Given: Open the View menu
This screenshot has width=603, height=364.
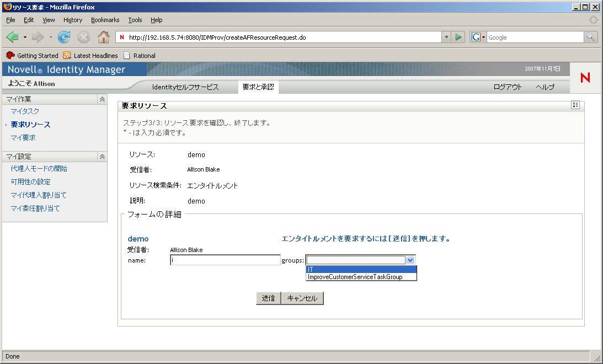Looking at the screenshot, I should coord(49,20).
